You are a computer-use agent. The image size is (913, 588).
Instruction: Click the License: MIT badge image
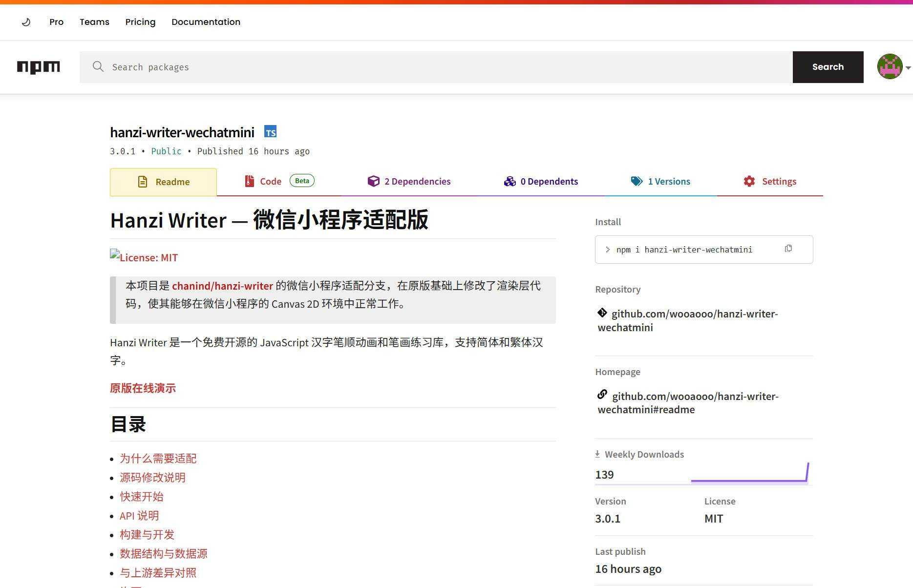click(x=144, y=257)
